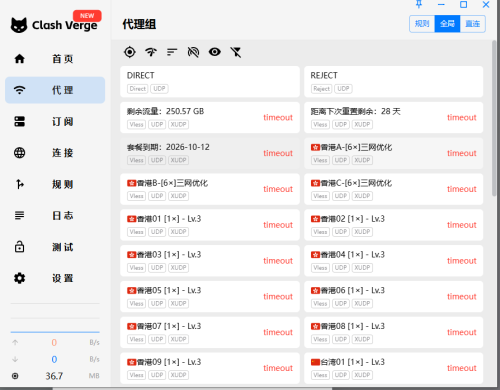
Task: Click the XUDP tag on 香港05
Action: pyautogui.click(x=178, y=304)
